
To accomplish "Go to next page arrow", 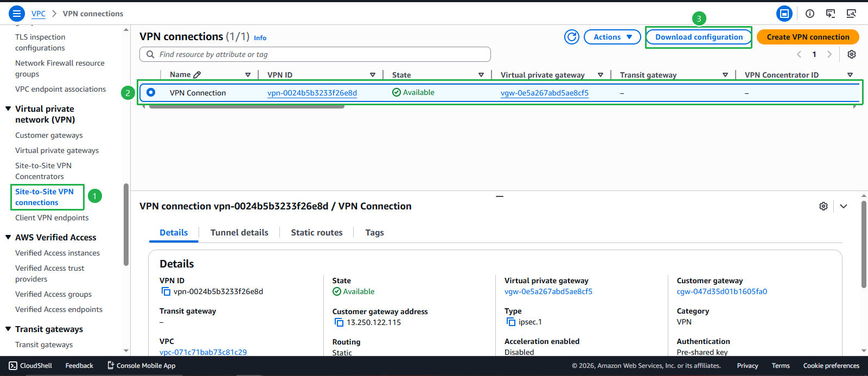I will point(829,54).
